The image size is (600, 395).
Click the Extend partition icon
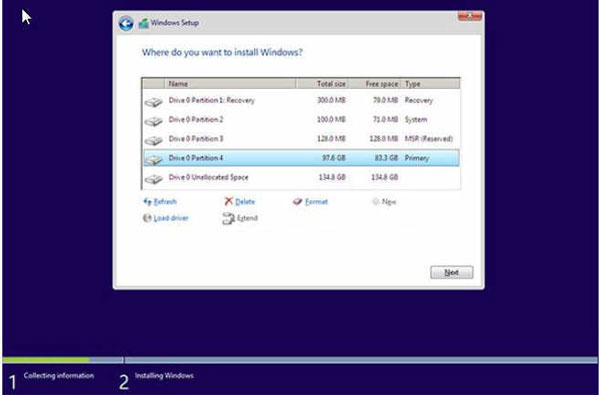click(x=228, y=218)
